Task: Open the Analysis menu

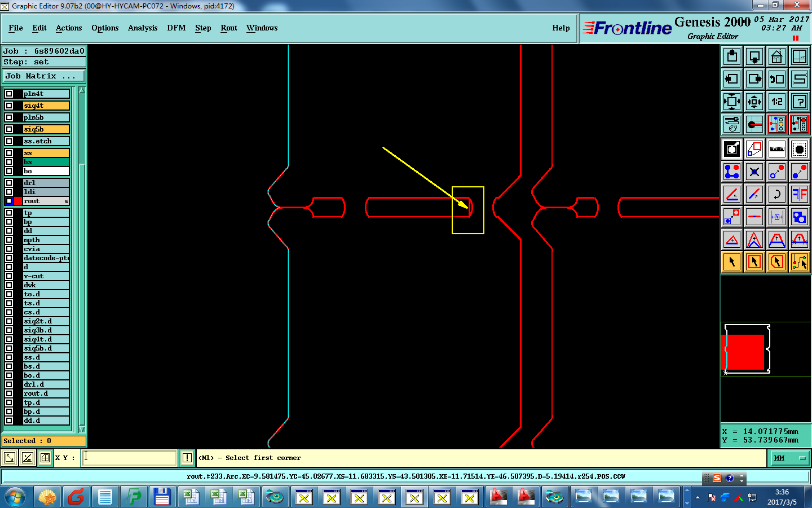Action: tap(143, 28)
